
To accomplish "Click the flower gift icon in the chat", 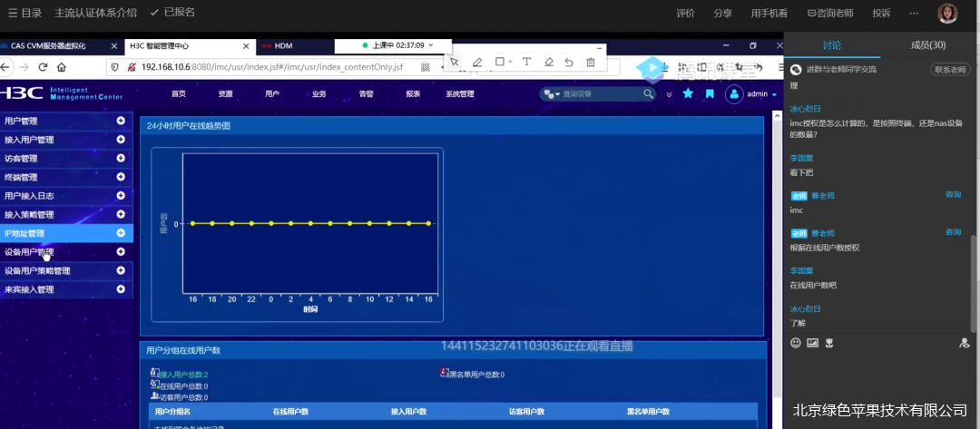I will [x=829, y=343].
